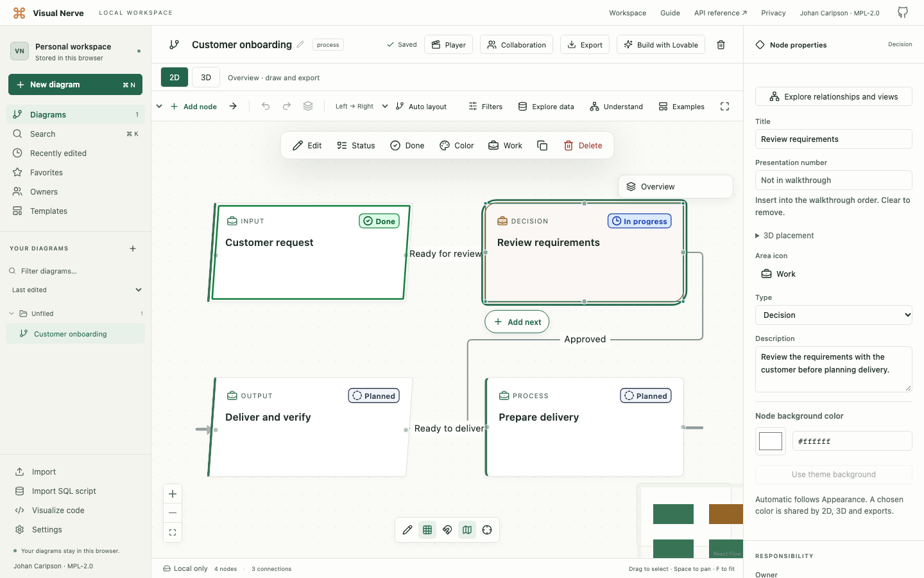
Task: Open Templates in sidebar
Action: [x=75, y=211]
